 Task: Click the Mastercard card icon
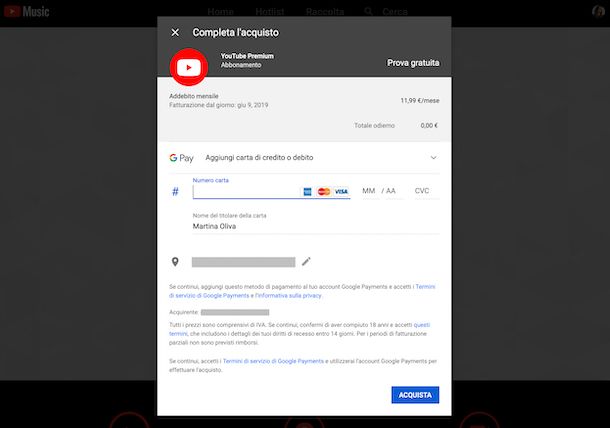click(324, 191)
